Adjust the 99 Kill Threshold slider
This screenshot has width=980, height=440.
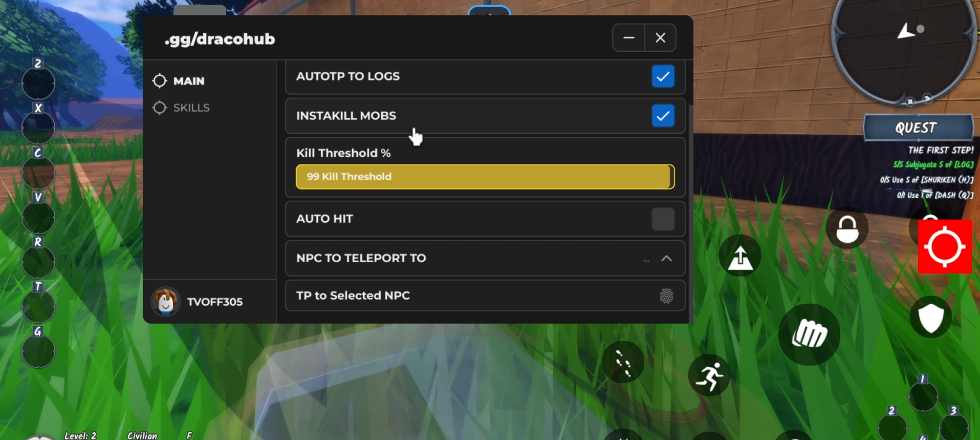[485, 177]
